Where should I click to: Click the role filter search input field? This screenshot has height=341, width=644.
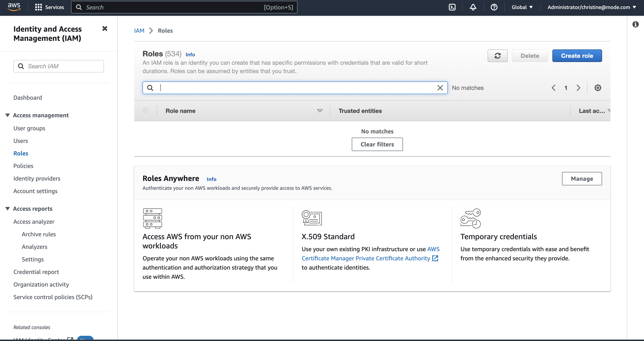tap(295, 88)
